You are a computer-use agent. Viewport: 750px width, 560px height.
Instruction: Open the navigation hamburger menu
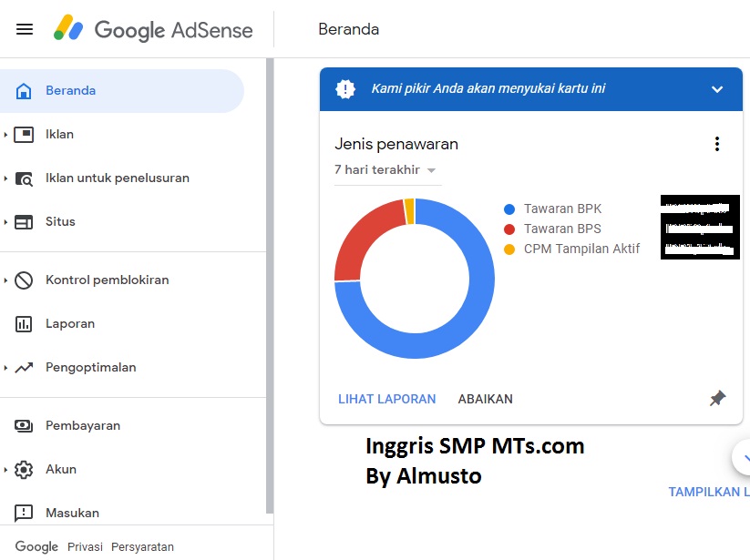point(24,28)
